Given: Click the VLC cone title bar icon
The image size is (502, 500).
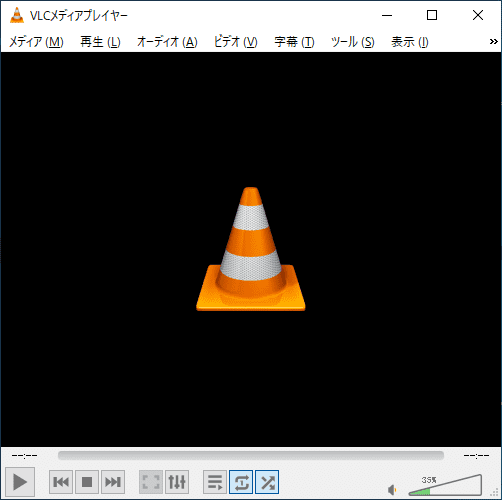Looking at the screenshot, I should pyautogui.click(x=17, y=15).
